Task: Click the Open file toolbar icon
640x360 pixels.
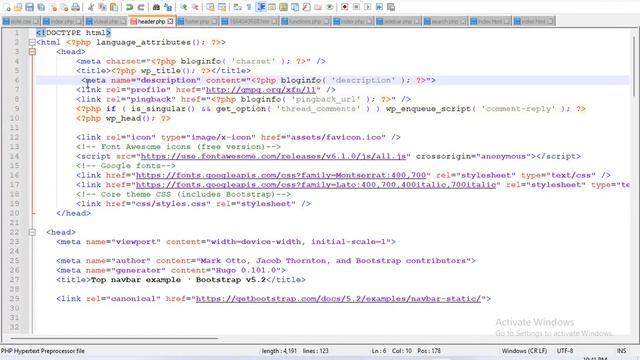Action: [x=18, y=7]
